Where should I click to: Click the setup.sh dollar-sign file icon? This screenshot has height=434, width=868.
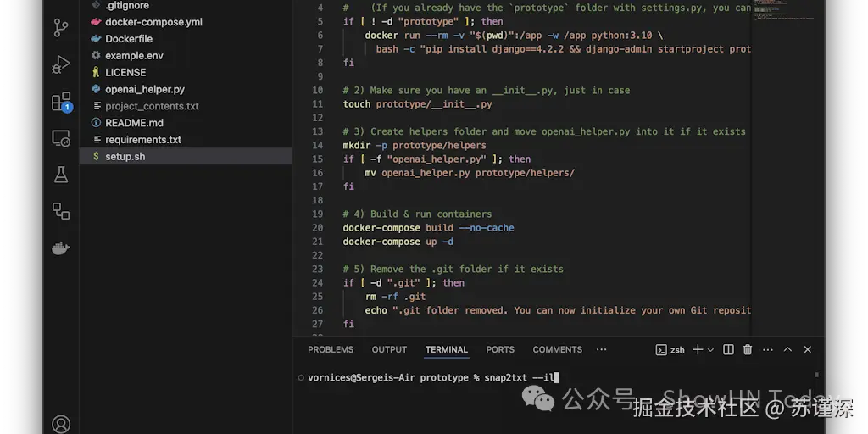pos(97,157)
